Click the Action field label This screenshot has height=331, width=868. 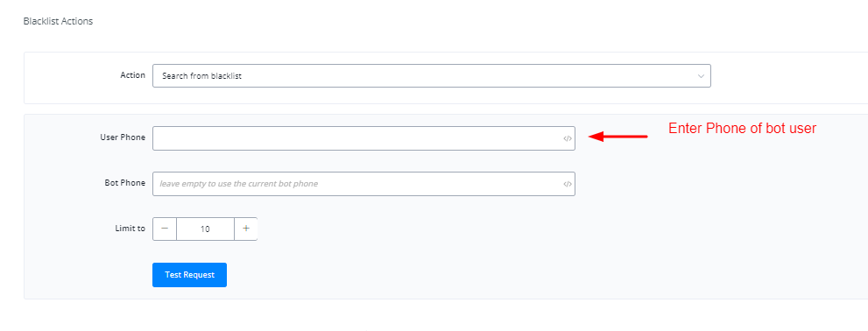tap(133, 74)
